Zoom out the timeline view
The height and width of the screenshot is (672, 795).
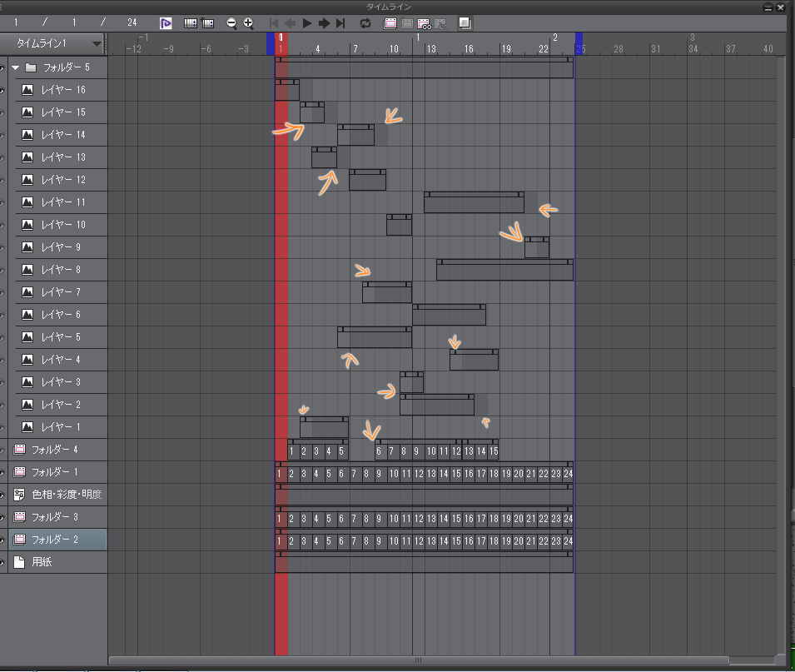[231, 22]
